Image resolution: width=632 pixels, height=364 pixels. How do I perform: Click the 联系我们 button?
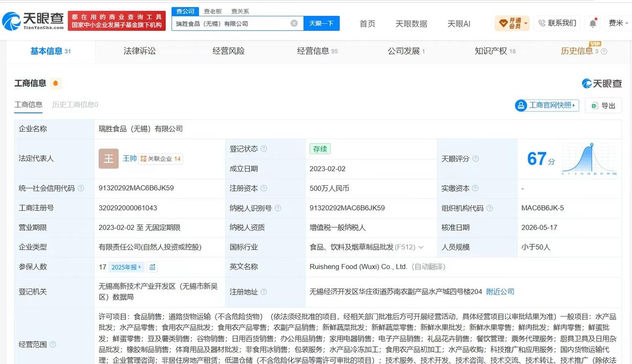tap(557, 23)
